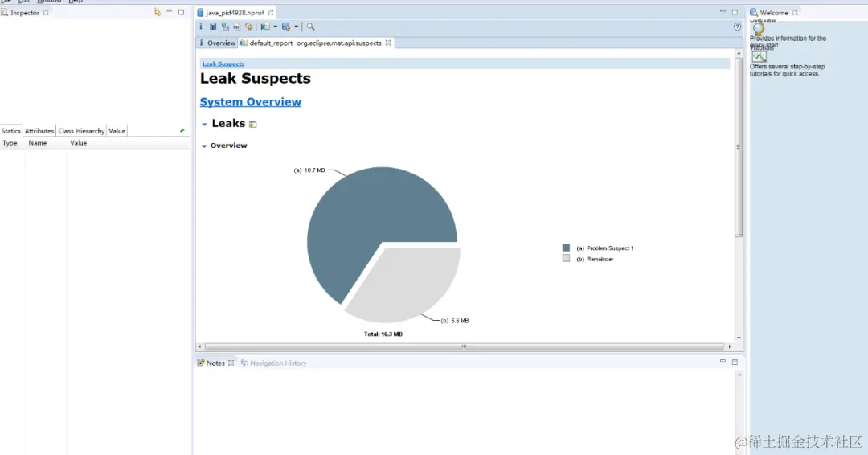868x455 pixels.
Task: Switch to the Class Hierarchy tab
Action: (x=81, y=131)
